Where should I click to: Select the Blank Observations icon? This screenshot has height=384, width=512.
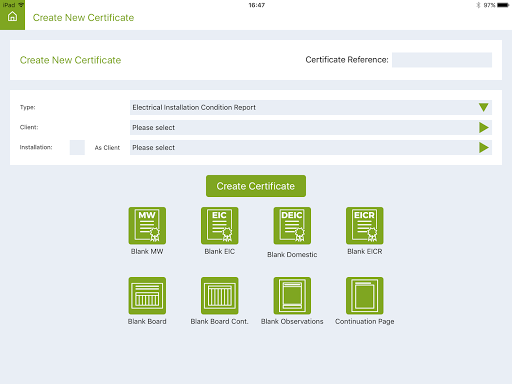[292, 296]
